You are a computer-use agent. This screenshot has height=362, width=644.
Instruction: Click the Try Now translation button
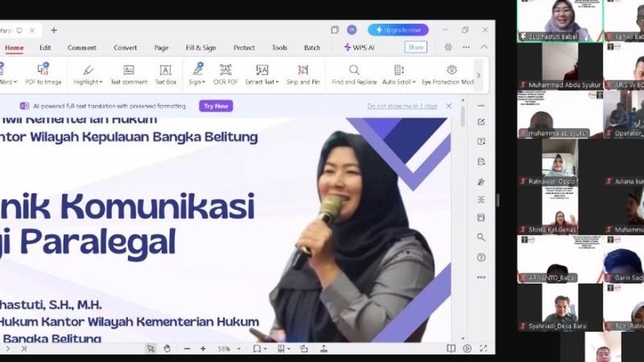(x=216, y=106)
